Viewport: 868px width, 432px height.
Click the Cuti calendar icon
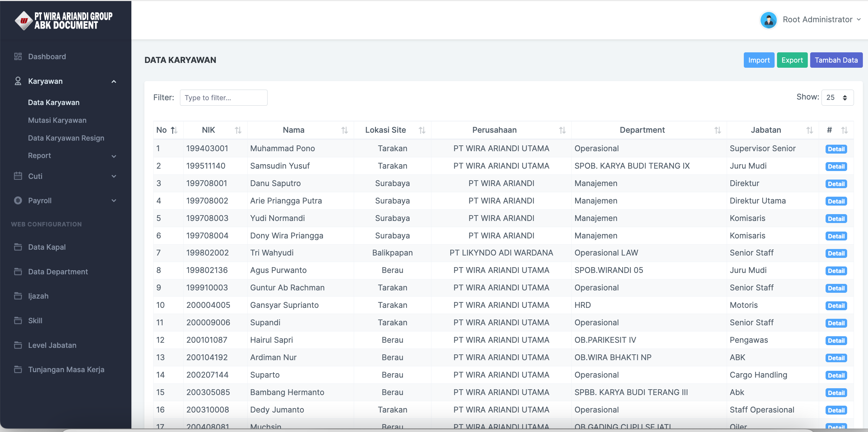pos(18,176)
